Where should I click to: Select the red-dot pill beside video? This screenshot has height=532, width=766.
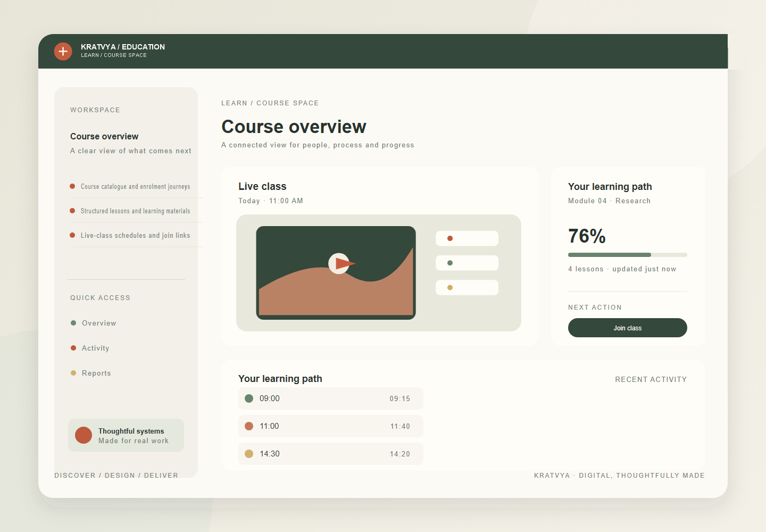coord(467,238)
